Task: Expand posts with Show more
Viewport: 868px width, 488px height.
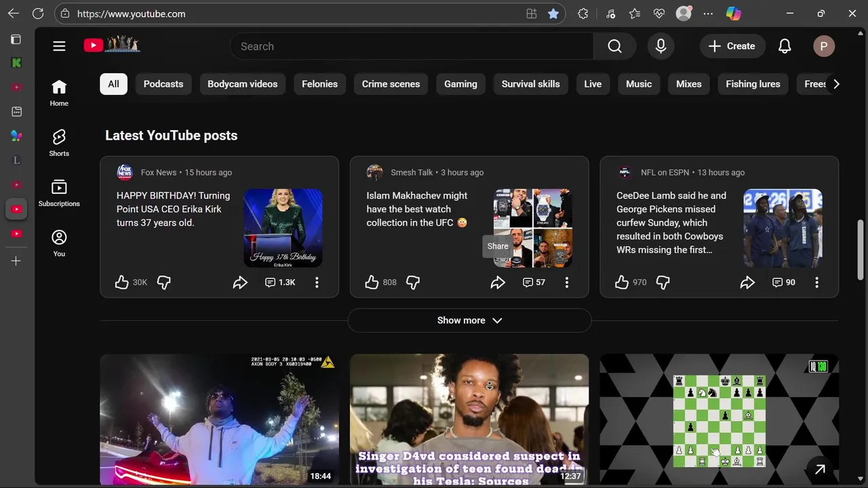Action: click(x=469, y=320)
